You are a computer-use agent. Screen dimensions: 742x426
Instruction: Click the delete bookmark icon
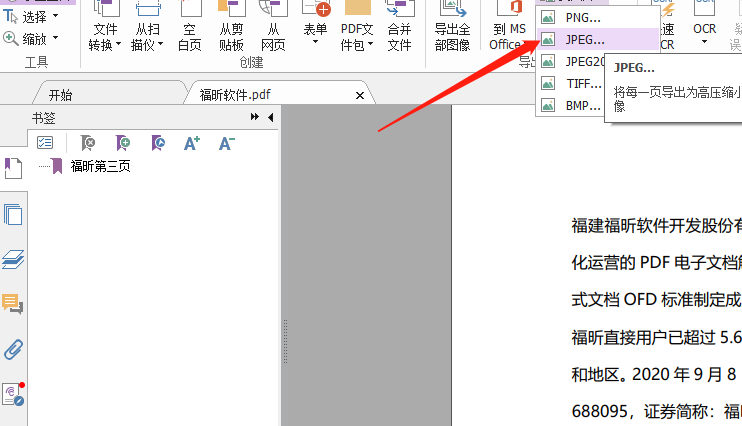coord(88,142)
